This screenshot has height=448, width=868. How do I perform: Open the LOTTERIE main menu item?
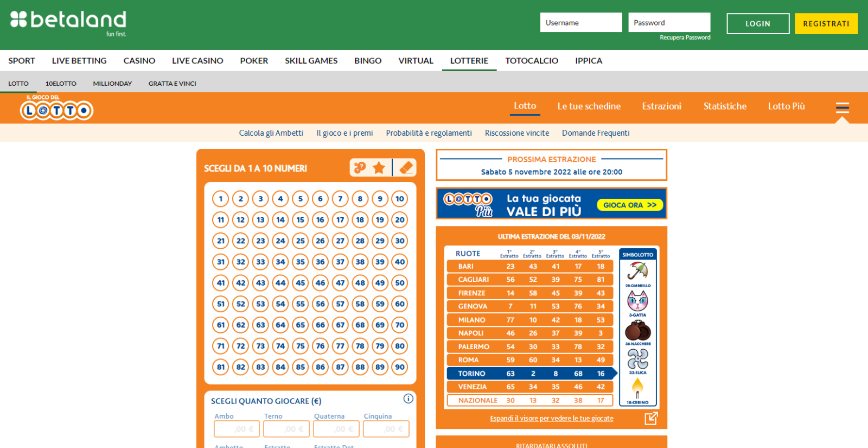click(469, 61)
